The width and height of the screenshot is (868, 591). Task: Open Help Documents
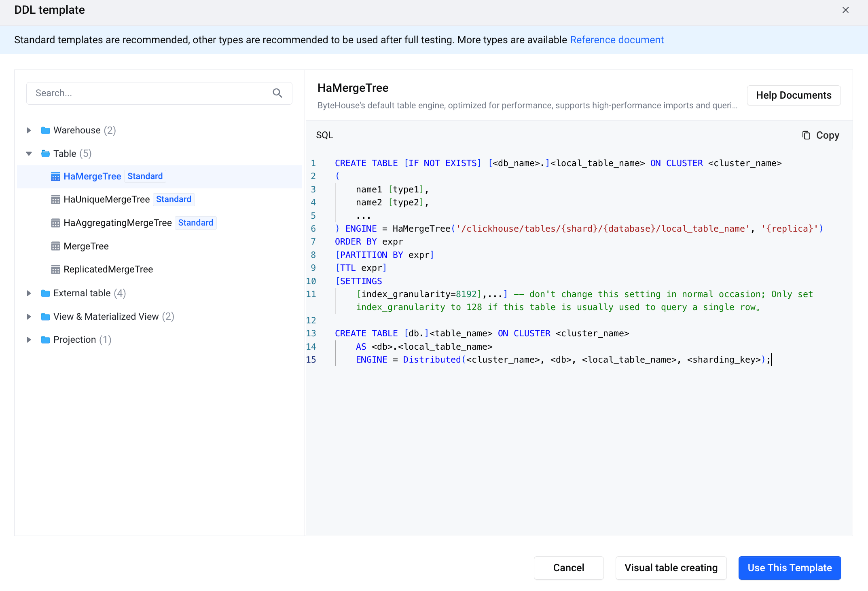[x=793, y=95]
